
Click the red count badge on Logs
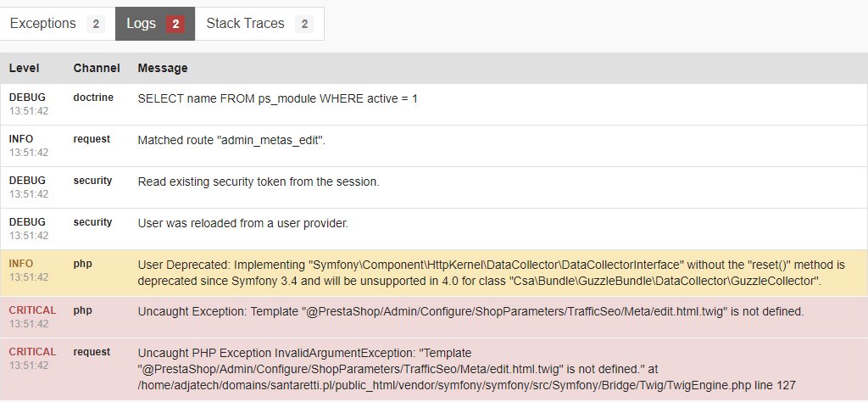coord(175,25)
